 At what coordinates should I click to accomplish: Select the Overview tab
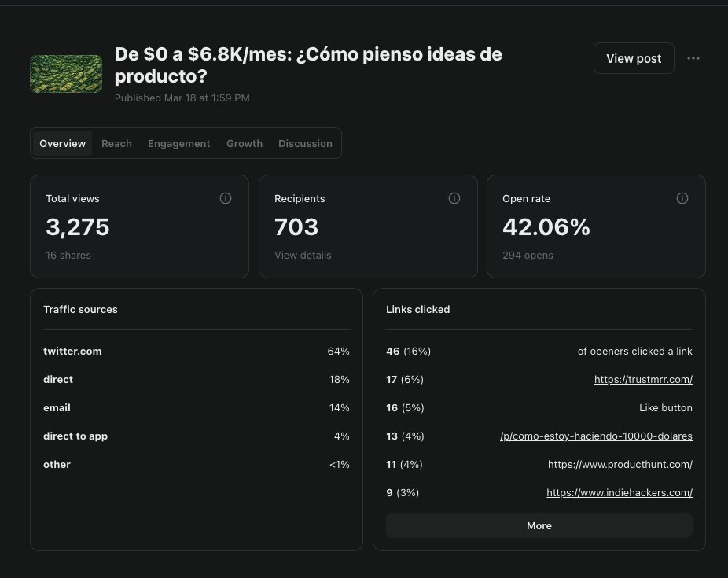62,143
